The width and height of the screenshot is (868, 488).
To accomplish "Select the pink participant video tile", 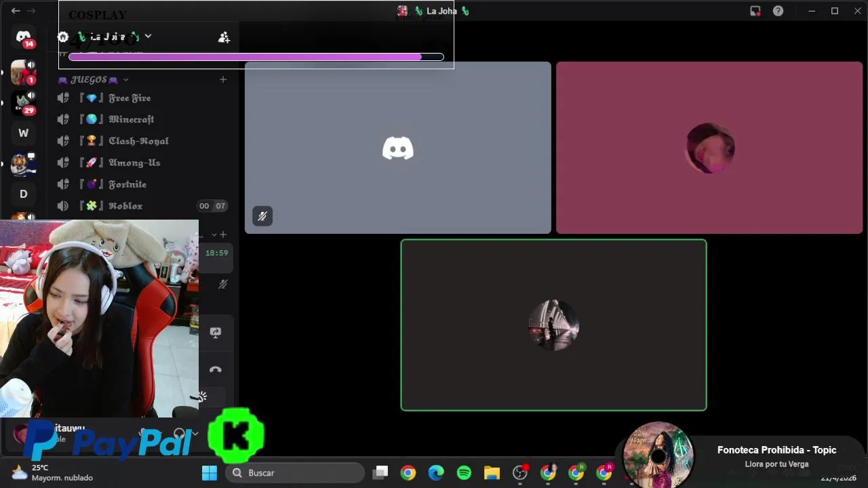I will pyautogui.click(x=709, y=148).
